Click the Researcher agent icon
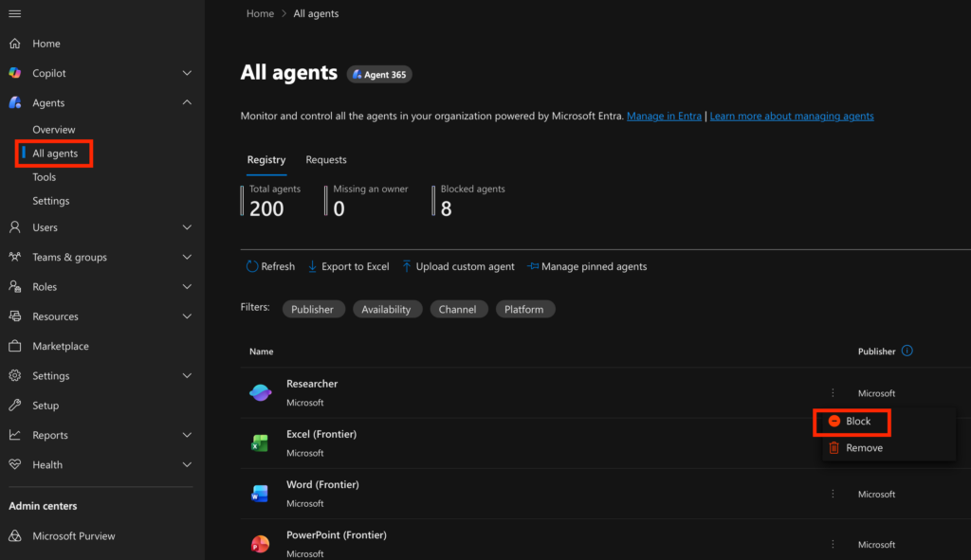The width and height of the screenshot is (971, 560). tap(260, 392)
